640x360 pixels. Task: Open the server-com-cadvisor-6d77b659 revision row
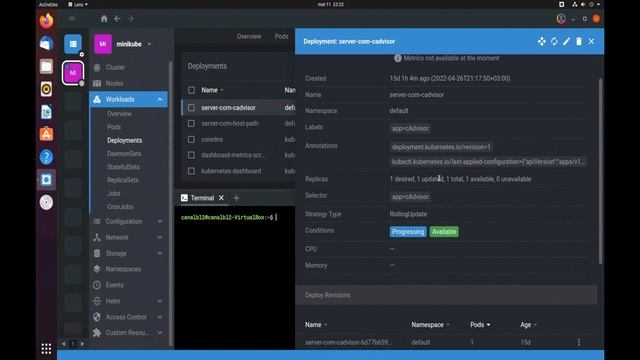[x=446, y=342]
